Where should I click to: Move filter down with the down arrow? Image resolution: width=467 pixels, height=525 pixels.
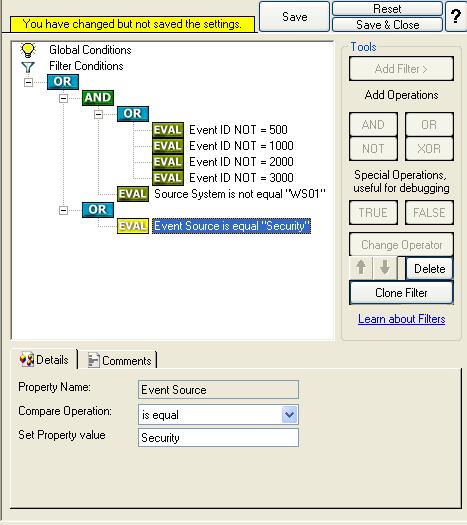point(385,268)
